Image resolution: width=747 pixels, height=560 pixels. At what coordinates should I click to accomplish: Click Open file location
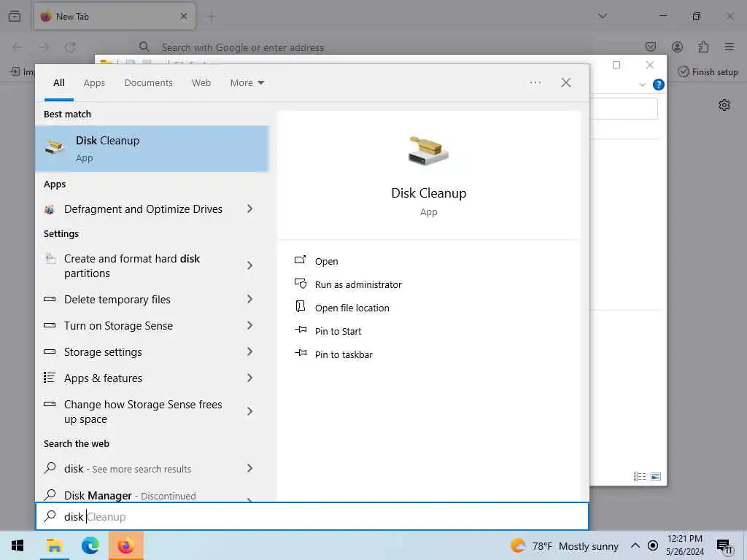352,308
